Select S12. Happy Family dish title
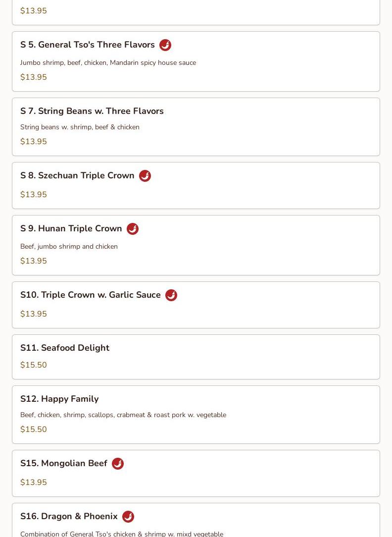 [x=59, y=399]
